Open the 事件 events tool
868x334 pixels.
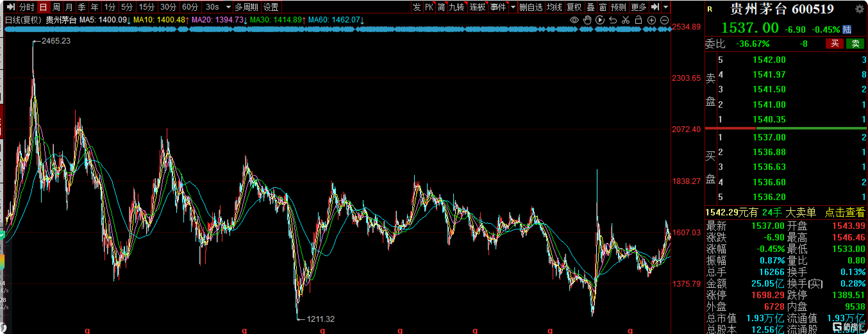click(x=498, y=7)
